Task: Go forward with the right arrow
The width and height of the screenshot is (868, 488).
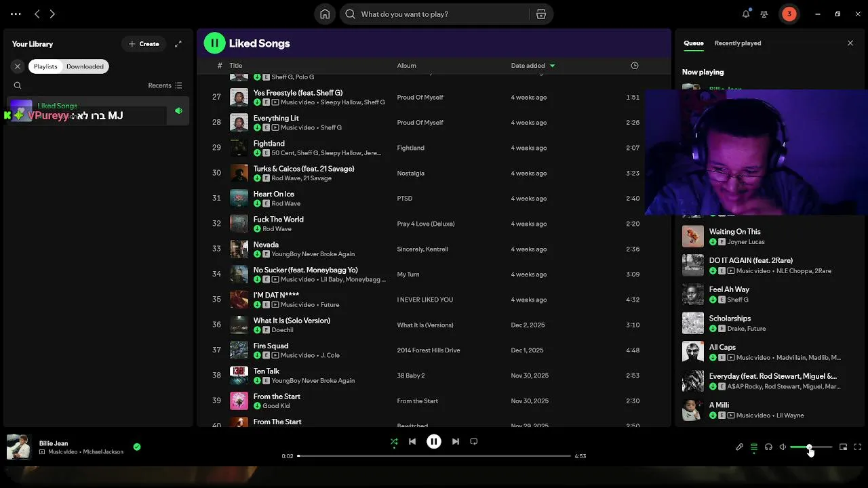Action: click(52, 14)
